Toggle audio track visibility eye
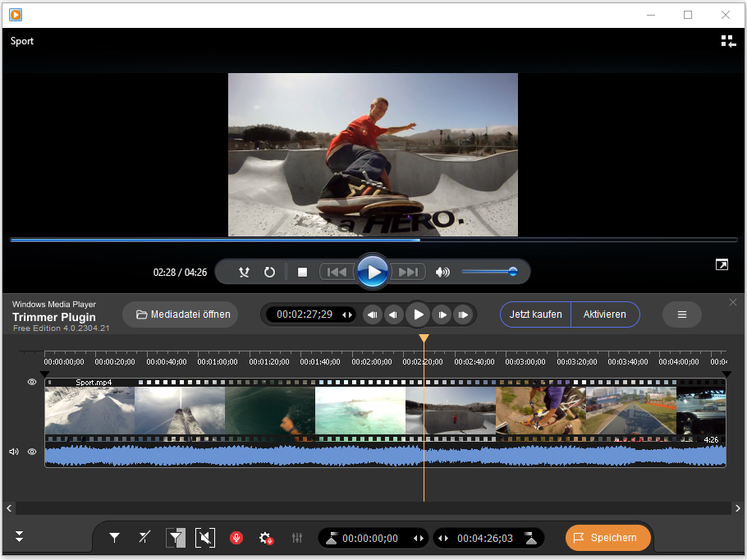This screenshot has height=560, width=747. [32, 452]
